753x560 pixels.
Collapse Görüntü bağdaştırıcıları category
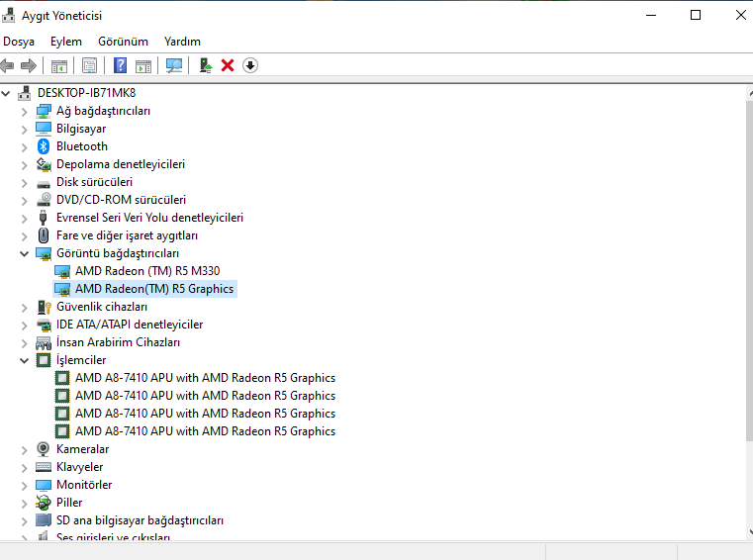24,253
